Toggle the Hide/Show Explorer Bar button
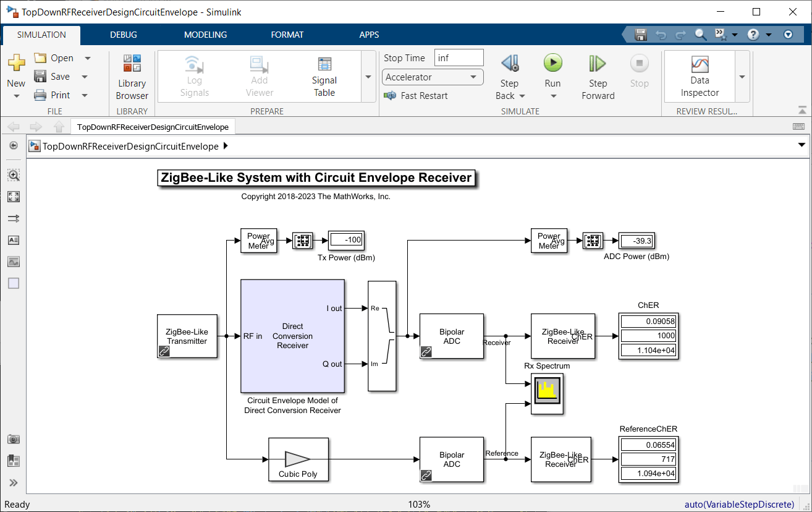This screenshot has height=512, width=812. click(14, 146)
